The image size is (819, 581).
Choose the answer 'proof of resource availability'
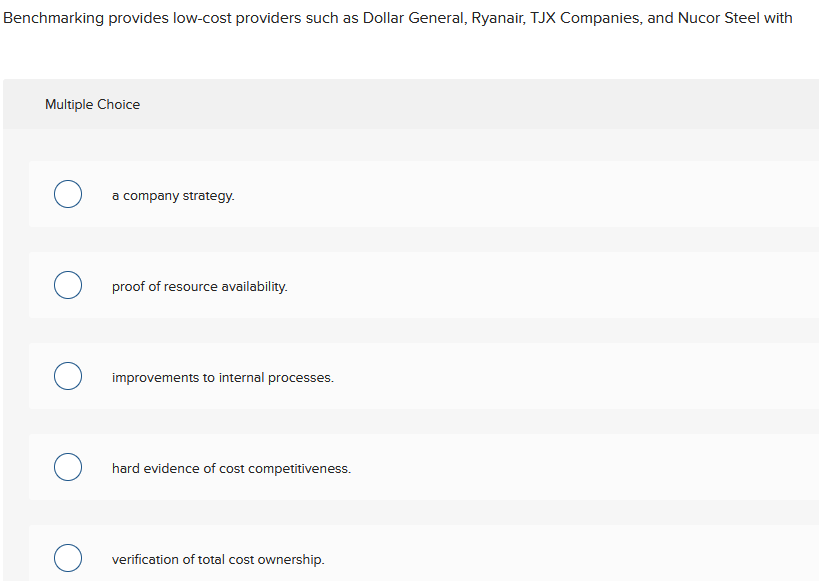pos(200,286)
